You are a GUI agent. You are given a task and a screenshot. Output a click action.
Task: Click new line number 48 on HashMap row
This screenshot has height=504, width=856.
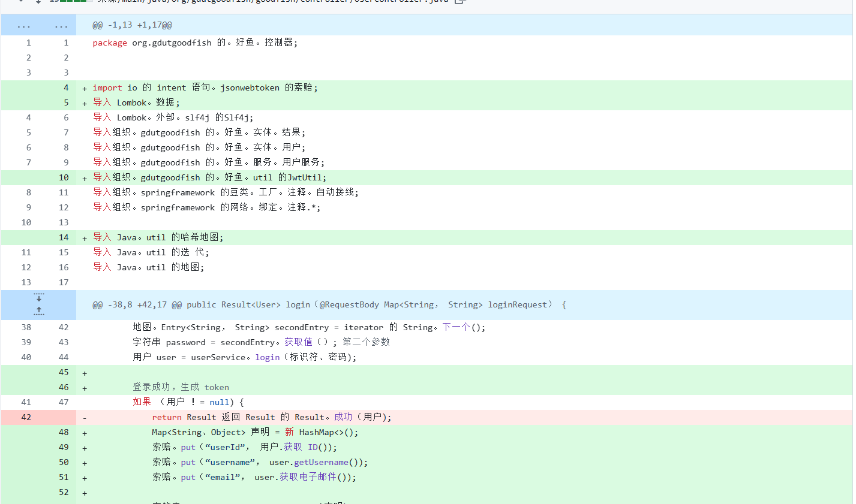click(64, 432)
